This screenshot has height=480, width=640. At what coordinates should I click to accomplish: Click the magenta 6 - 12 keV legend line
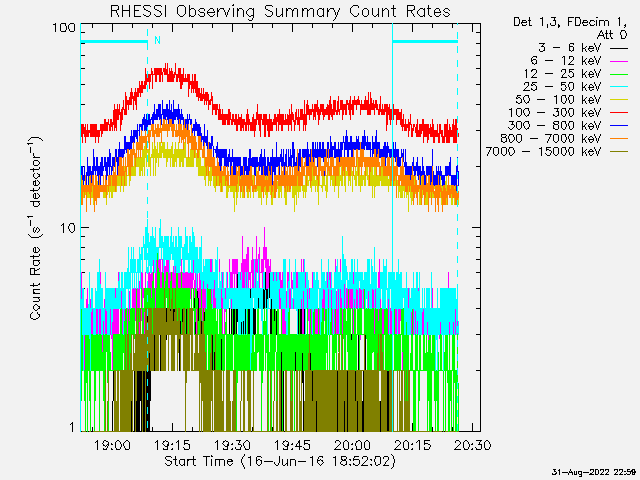619,61
